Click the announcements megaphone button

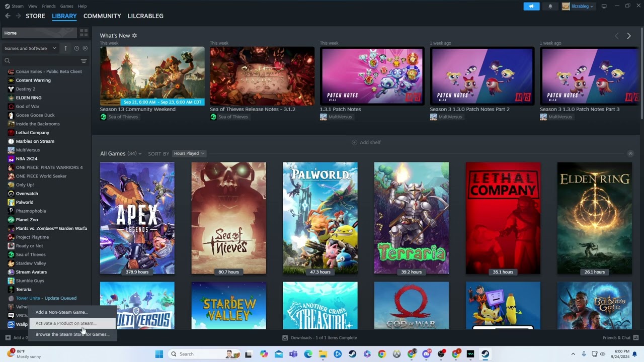(531, 6)
